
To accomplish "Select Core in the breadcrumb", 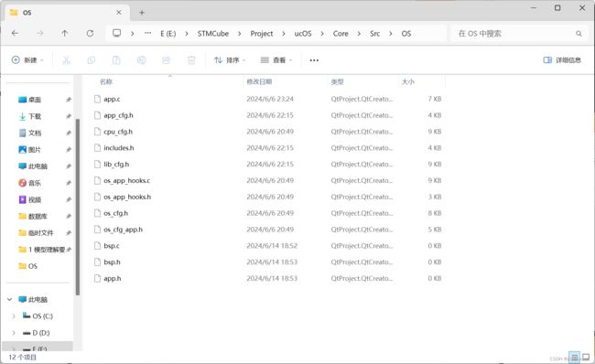I will [341, 34].
